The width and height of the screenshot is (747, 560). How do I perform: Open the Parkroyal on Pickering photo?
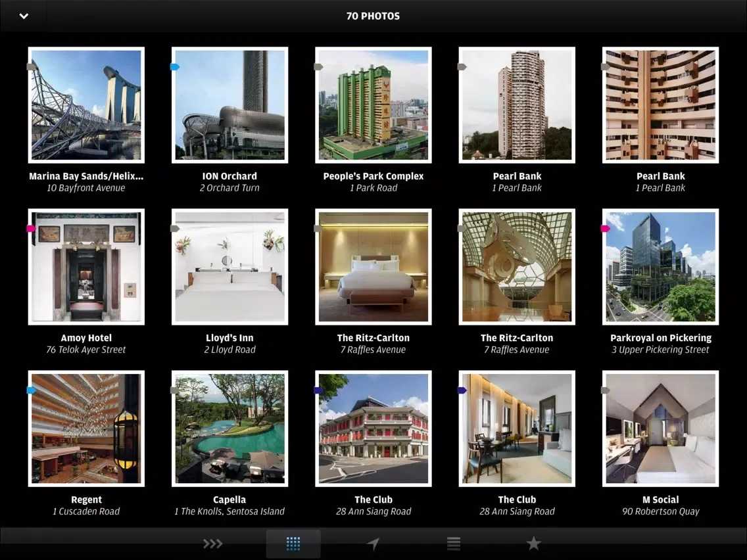(x=660, y=267)
